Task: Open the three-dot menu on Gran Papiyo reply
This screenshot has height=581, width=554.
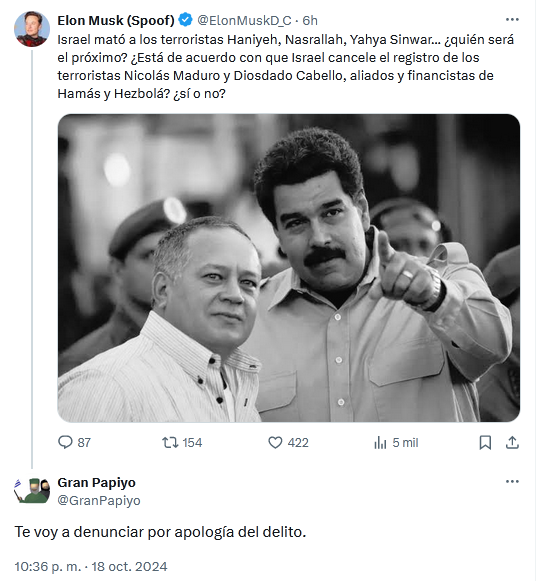Action: click(512, 481)
